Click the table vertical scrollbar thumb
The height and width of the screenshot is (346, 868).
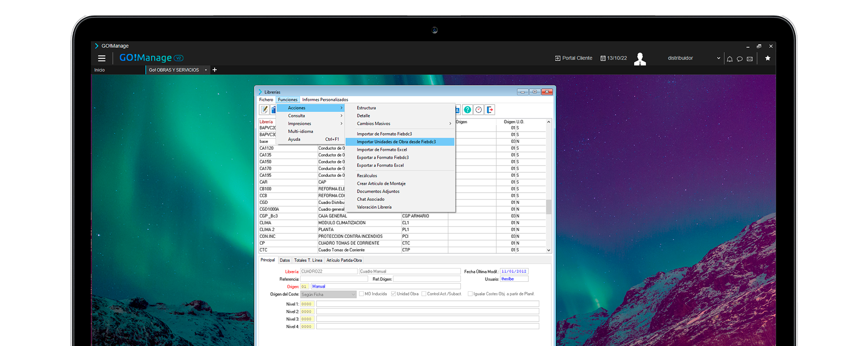tap(549, 207)
